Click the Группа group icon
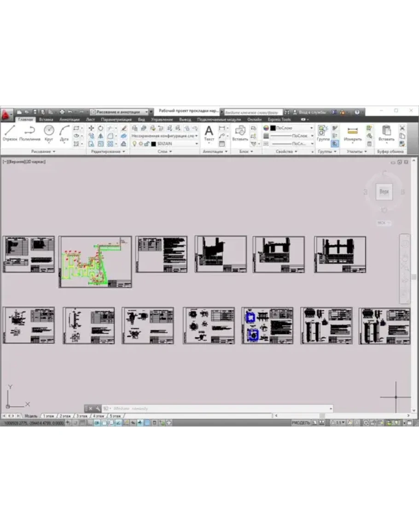Screen dimensions: 419x532 [x=323, y=133]
